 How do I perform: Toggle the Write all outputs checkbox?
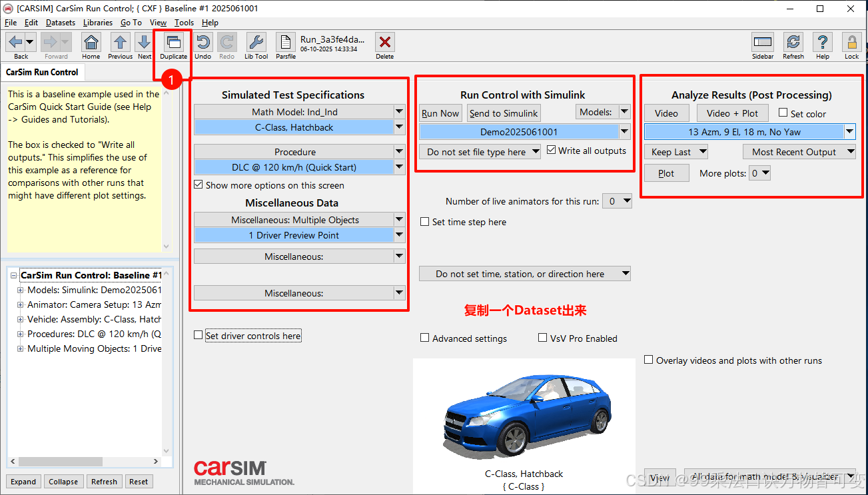pyautogui.click(x=552, y=150)
